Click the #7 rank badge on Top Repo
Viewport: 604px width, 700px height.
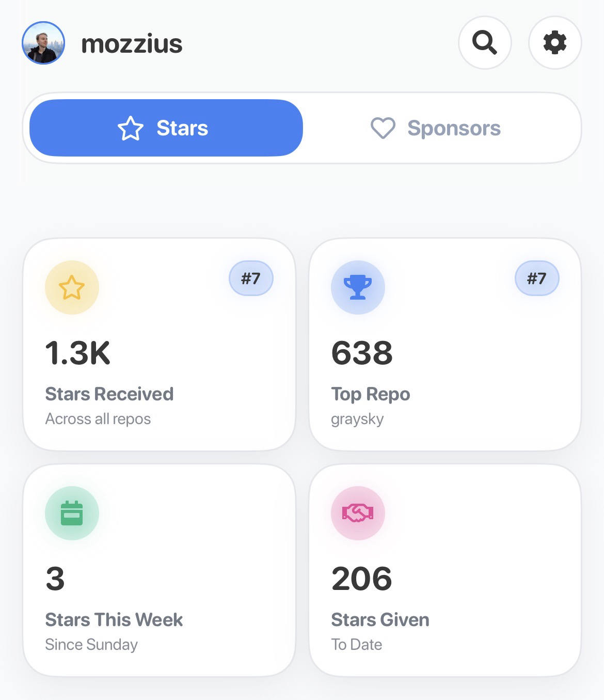(537, 278)
